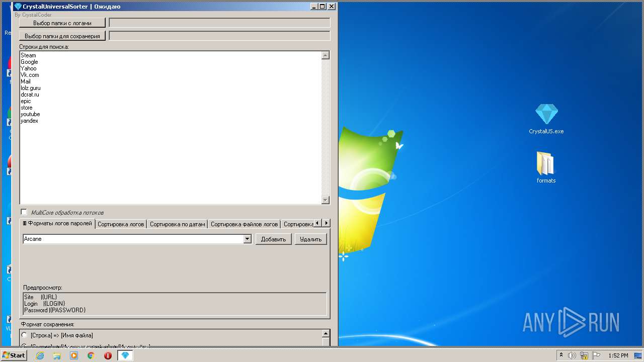Minimize the CrystalUniversalSorter window

tap(314, 7)
